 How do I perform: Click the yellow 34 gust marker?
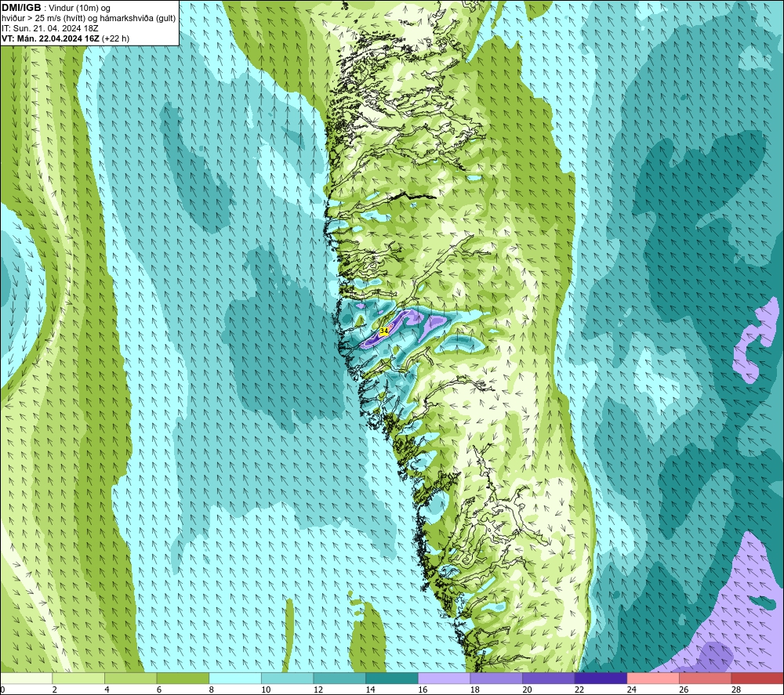pos(384,331)
